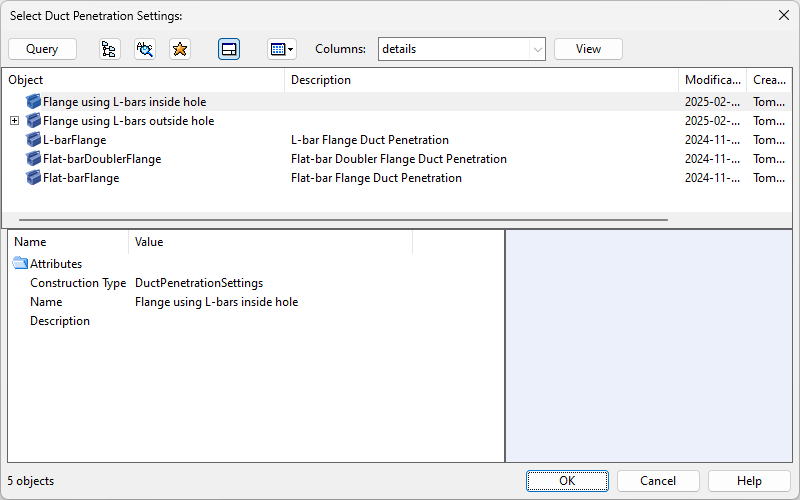Image resolution: width=800 pixels, height=500 pixels.
Task: Click the search filter magnifier icon
Action: coord(145,49)
